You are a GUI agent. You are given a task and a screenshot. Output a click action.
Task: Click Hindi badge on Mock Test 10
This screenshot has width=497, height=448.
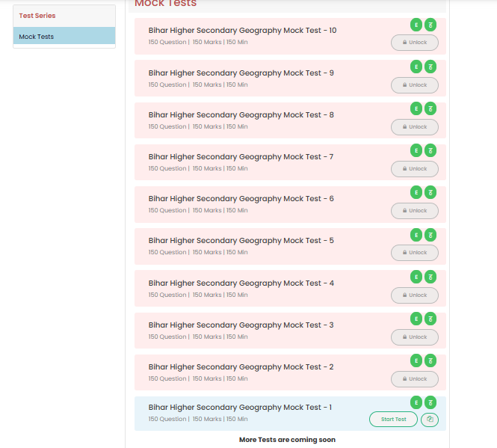coord(430,25)
